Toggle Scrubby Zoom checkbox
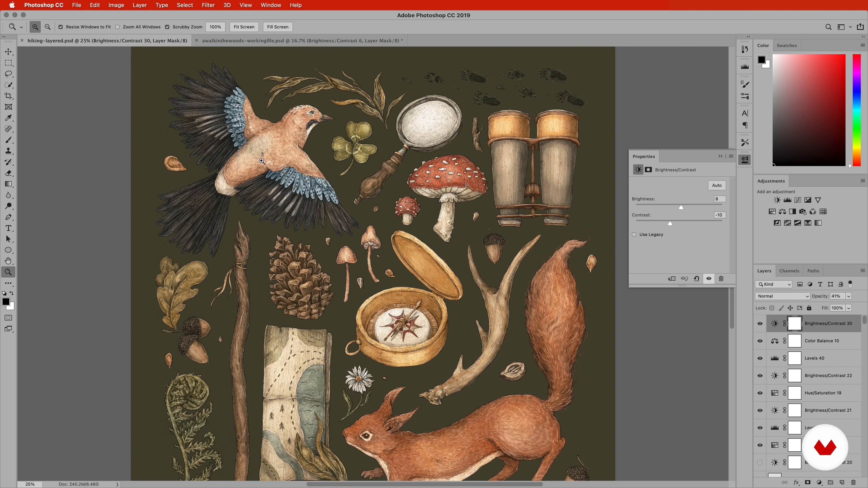Viewport: 868px width, 488px height. [x=167, y=27]
